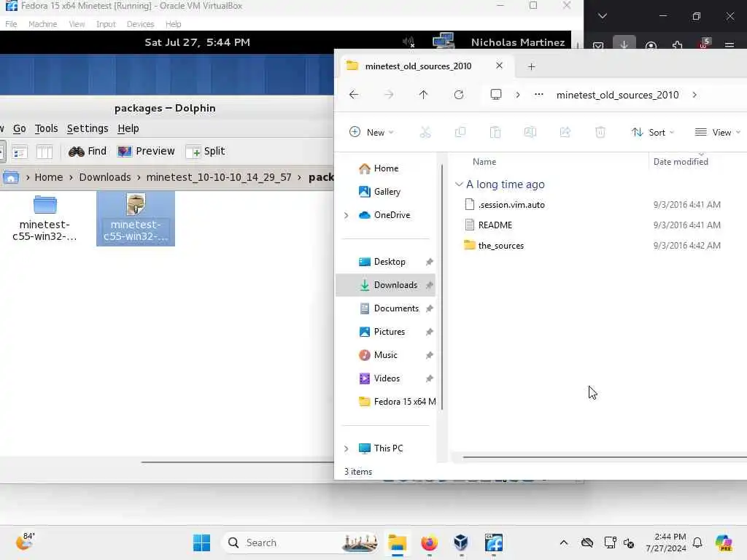Viewport: 747px width, 560px height.
Task: Add a new Explorer tab
Action: tap(531, 66)
